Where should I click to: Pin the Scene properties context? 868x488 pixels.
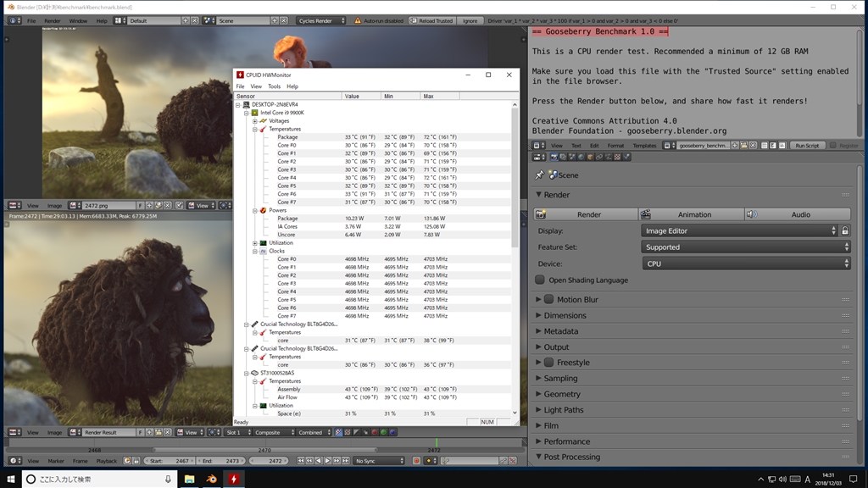pyautogui.click(x=540, y=175)
